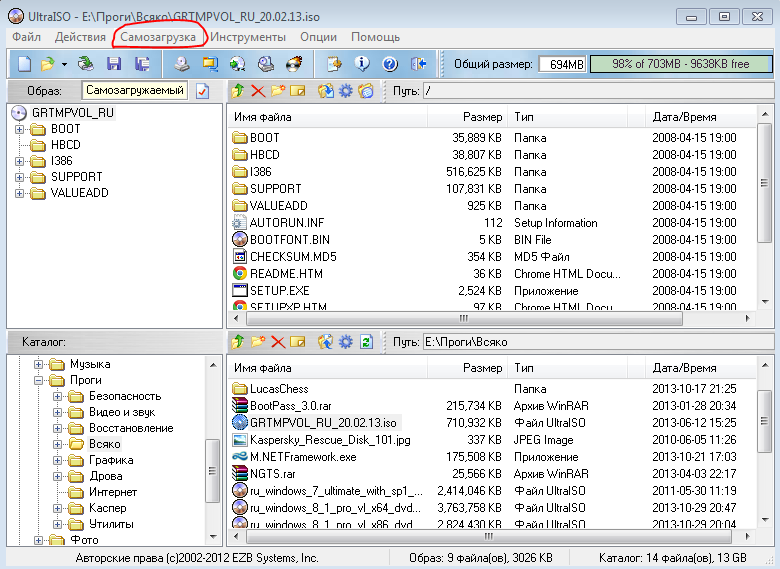This screenshot has width=780, height=569.
Task: Create a new folder in the Каталог pane toolbar
Action: click(258, 342)
